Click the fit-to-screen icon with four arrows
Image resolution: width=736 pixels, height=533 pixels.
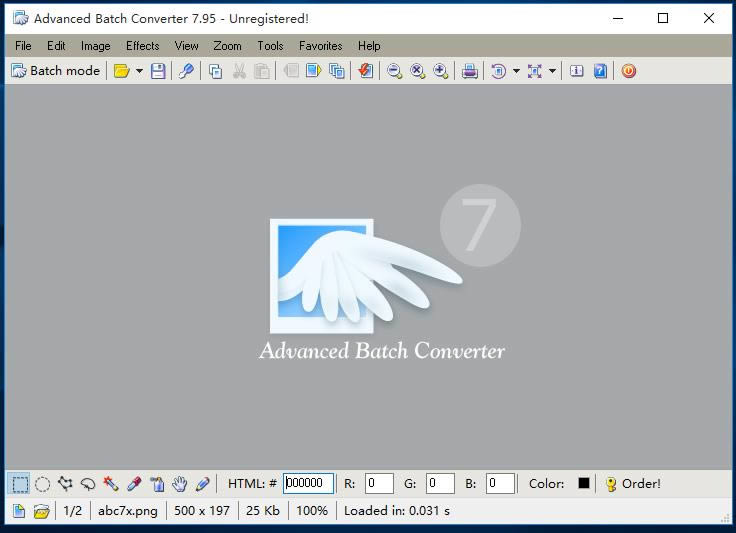coord(535,71)
